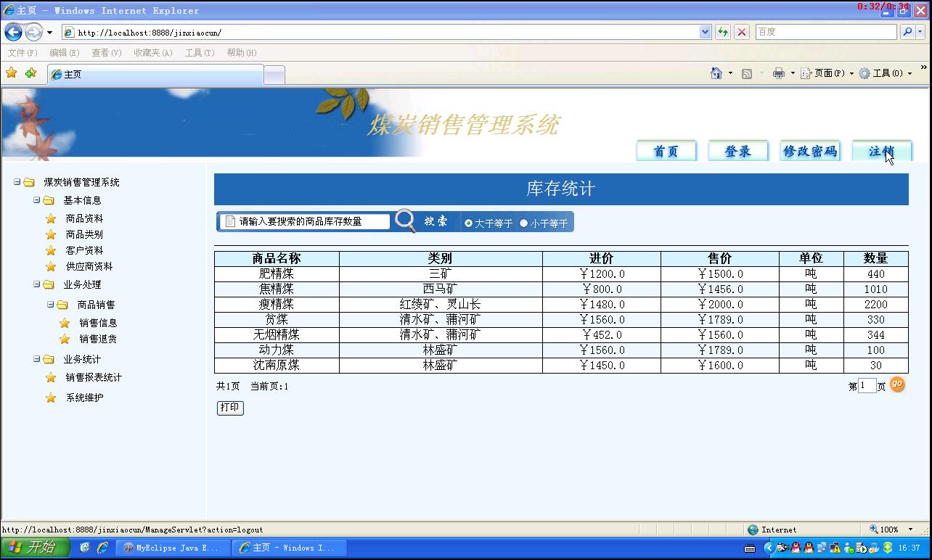The image size is (932, 560).
Task: Collapse the 业务处理 tree folder
Action: click(x=36, y=284)
